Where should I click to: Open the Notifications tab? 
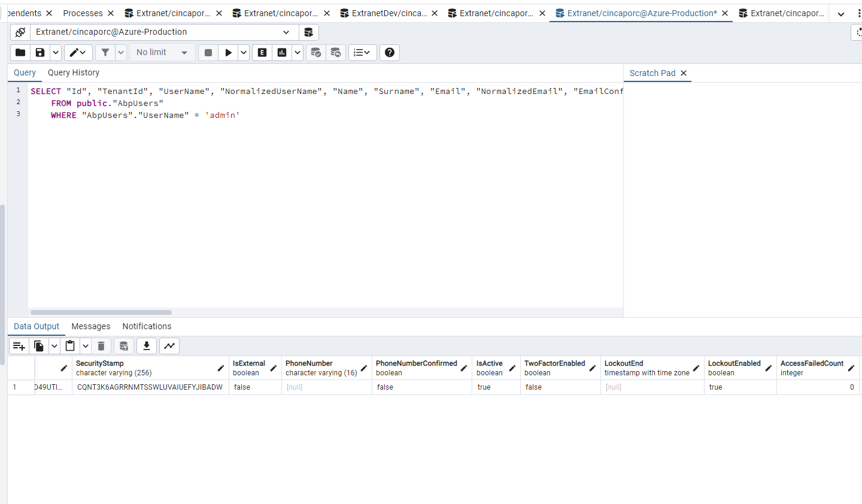point(147,326)
